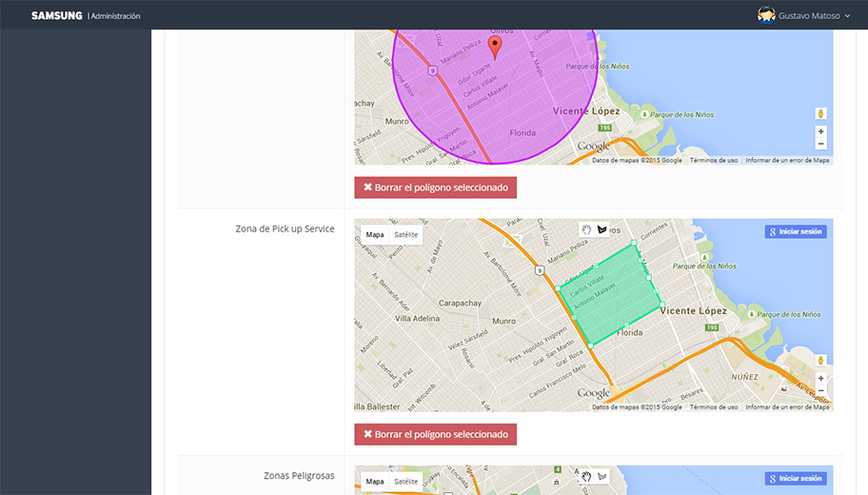Click the Zonas Peligrosas label
Viewport: 868px width, 495px height.
[x=299, y=476]
